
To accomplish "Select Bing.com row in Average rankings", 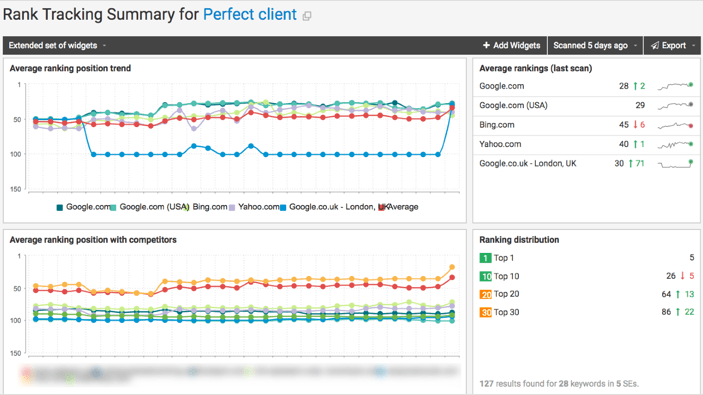I will (x=586, y=125).
